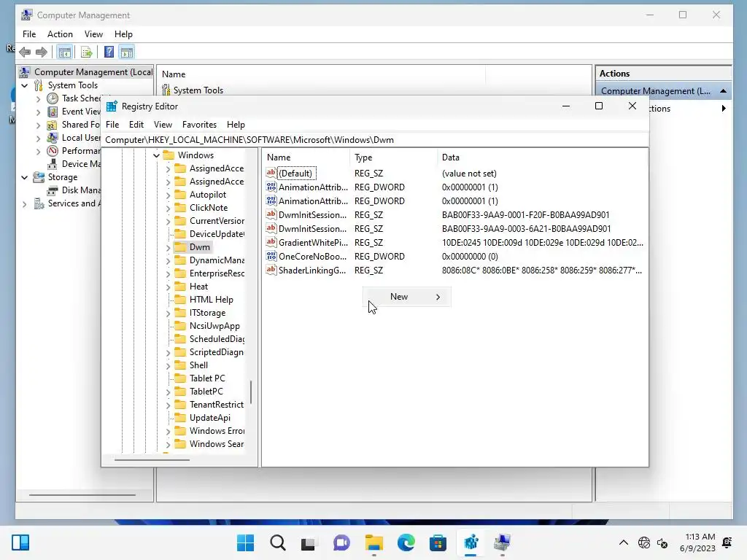This screenshot has height=560, width=747.
Task: Click the date and time in taskbar
Action: 697,542
